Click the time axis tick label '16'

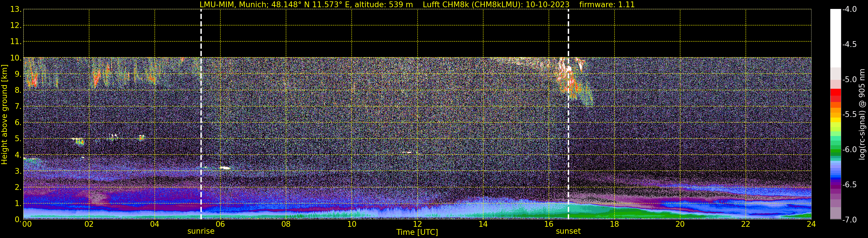[x=549, y=224]
